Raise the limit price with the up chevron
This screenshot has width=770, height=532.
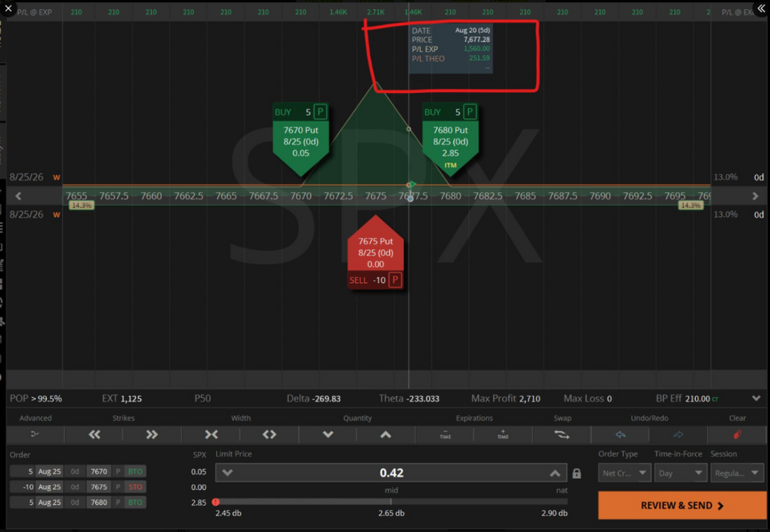pyautogui.click(x=555, y=472)
